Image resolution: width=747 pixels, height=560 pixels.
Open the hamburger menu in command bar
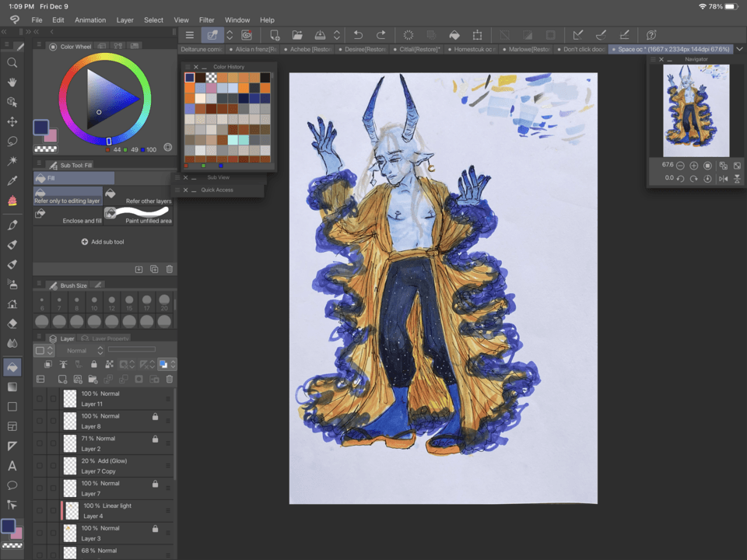(x=190, y=35)
